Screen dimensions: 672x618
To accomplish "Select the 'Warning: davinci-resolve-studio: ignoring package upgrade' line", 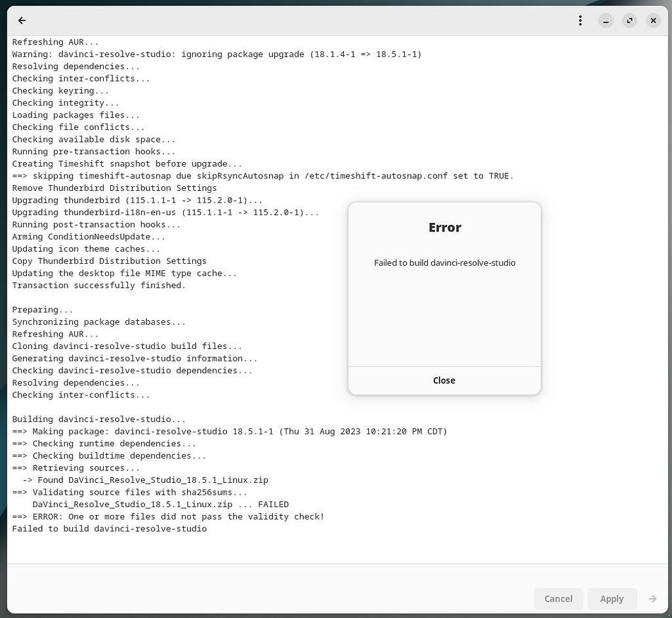I will click(217, 54).
